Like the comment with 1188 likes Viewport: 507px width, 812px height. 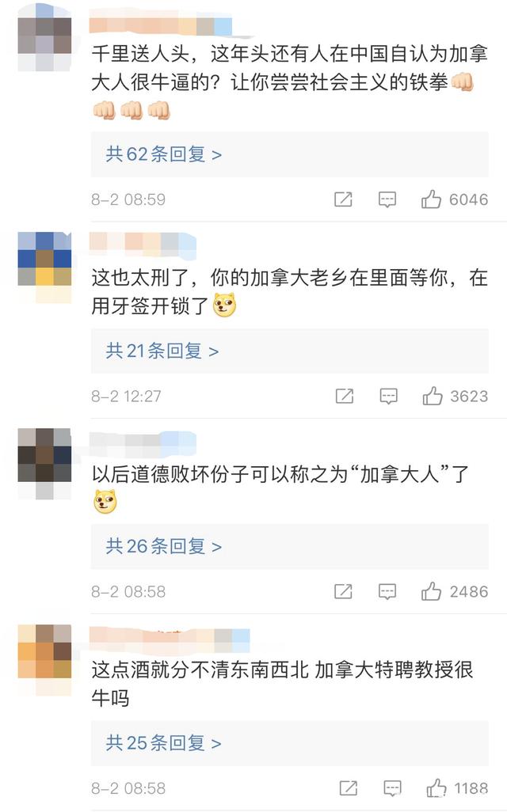pos(436,787)
